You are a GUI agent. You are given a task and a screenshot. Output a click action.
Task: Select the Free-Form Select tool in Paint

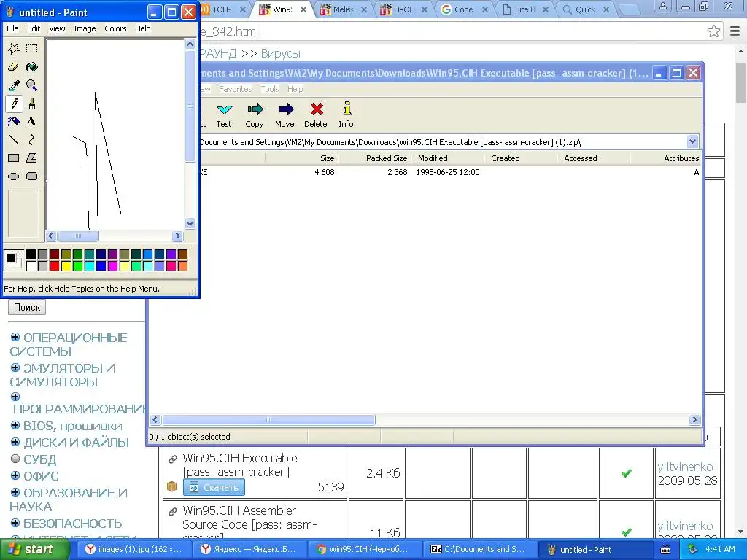(x=14, y=48)
